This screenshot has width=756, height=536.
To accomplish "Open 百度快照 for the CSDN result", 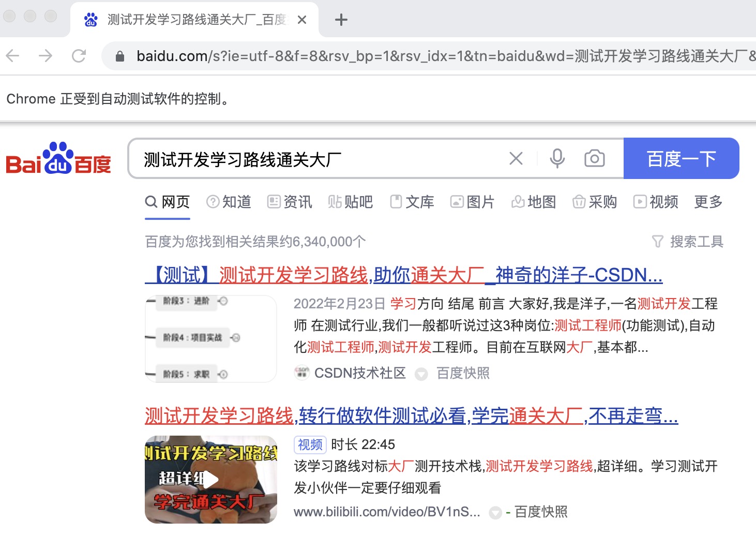I will coord(463,373).
